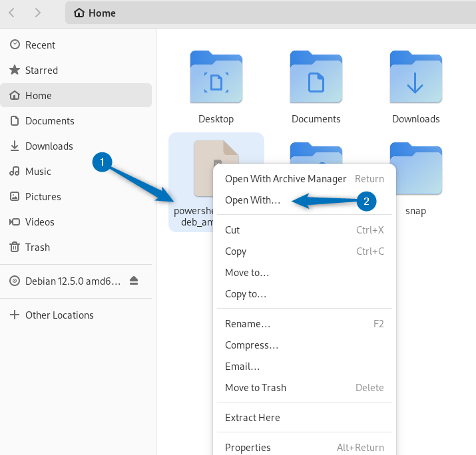Open the Downloads folder in the grid
The image size is (476, 455).
(x=415, y=78)
